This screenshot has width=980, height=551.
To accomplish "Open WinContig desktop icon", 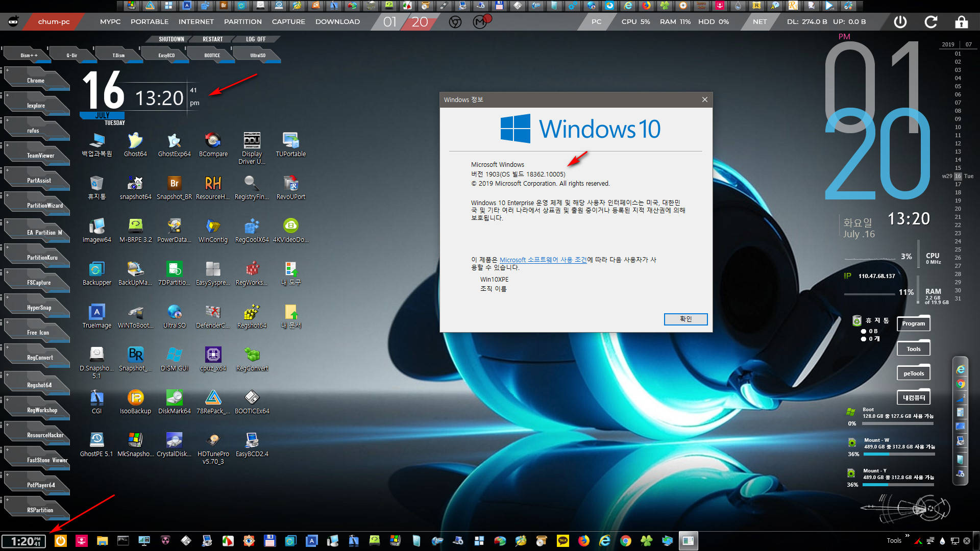I will pos(213,230).
